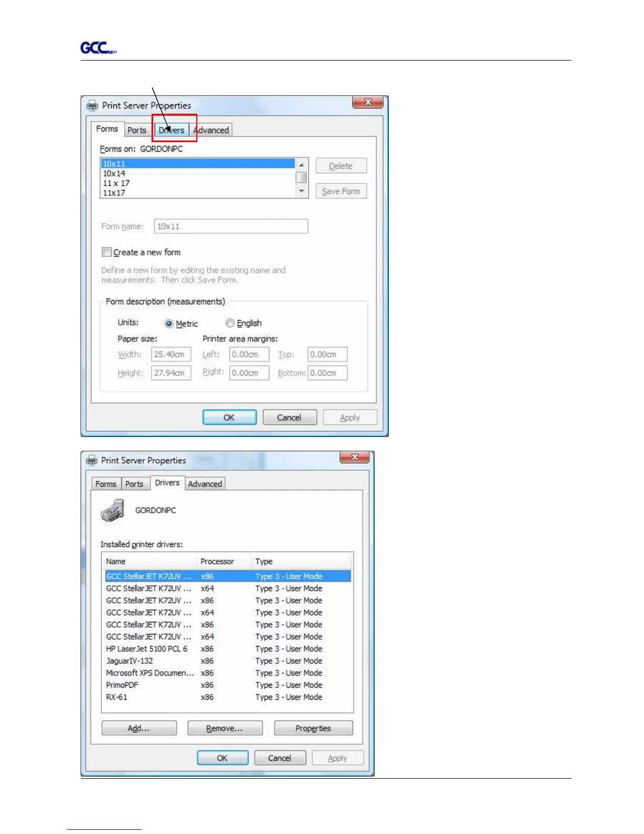Click OK below the Add... button
Viewport: 644px width, 834px height.
(223, 758)
